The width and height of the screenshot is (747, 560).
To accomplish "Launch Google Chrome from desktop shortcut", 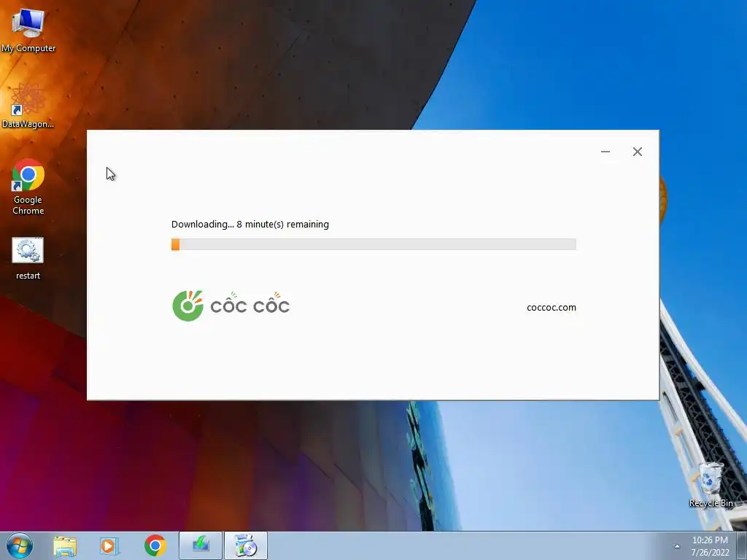I will pyautogui.click(x=28, y=187).
